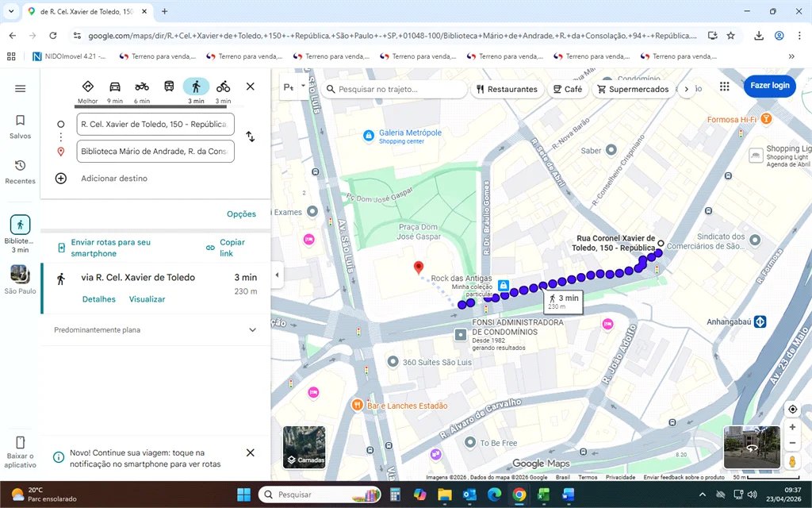Click the 3 min 230 m route label
Viewport: 812px width, 508px height.
(564, 302)
